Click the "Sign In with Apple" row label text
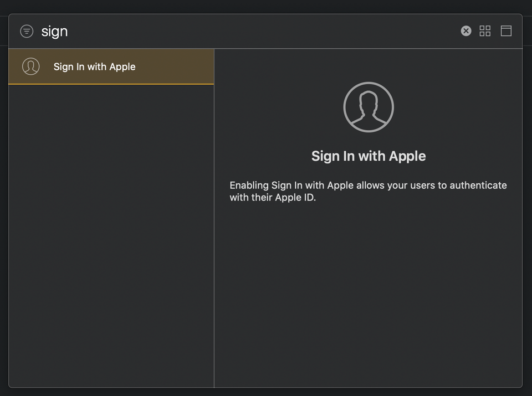 [x=94, y=66]
